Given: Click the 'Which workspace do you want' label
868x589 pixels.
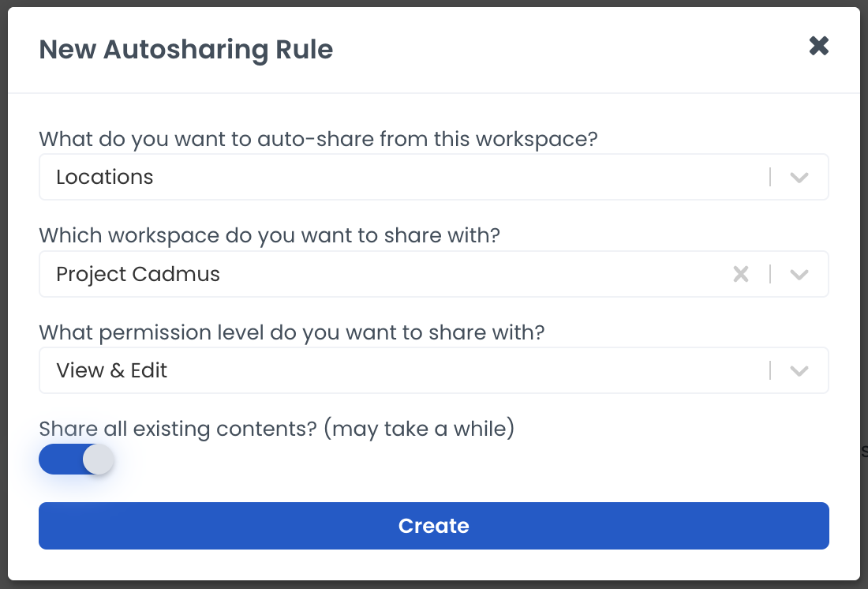Looking at the screenshot, I should click(269, 236).
